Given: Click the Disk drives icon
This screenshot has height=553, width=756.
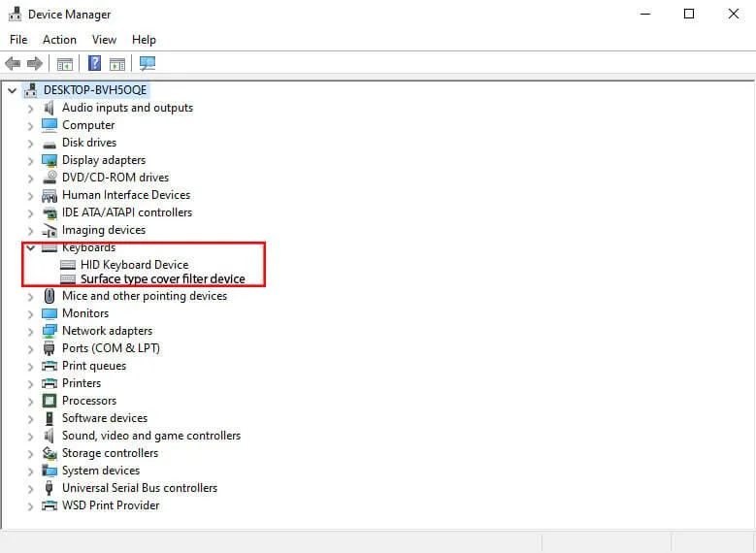Looking at the screenshot, I should 49,144.
